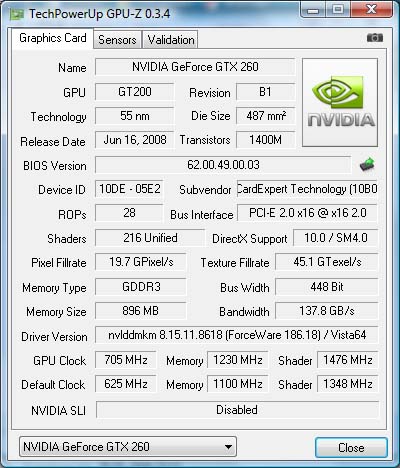The width and height of the screenshot is (400, 468).
Task: Click BIOS Version 62.00.49.00.03 field
Action: click(x=223, y=165)
